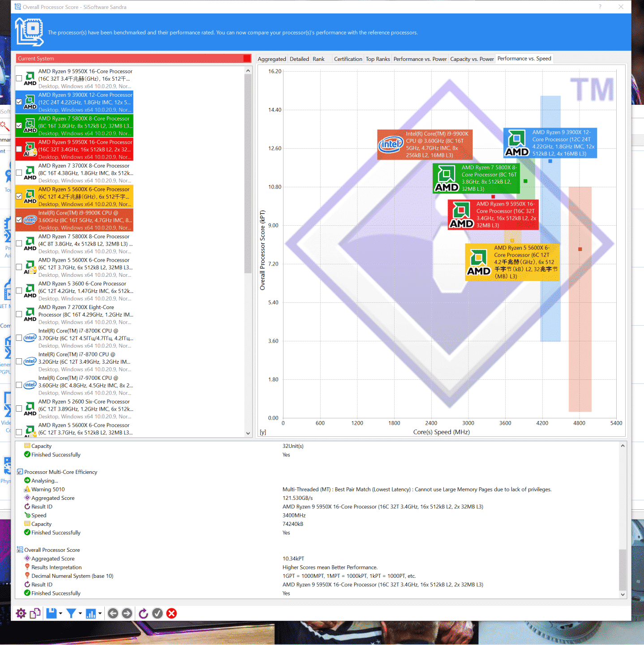Select the Processor Multi-Core Efficiency heading
This screenshot has height=645, width=644.
tap(60, 472)
